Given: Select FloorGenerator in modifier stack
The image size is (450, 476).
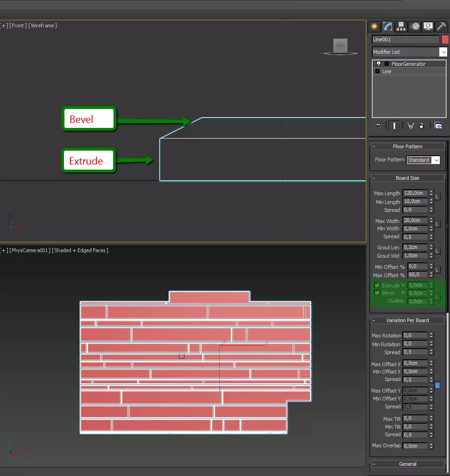Looking at the screenshot, I should [408, 64].
